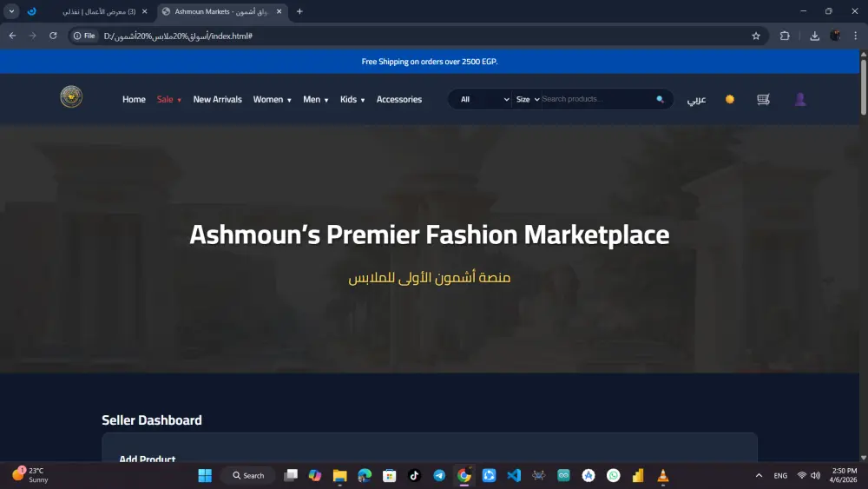This screenshot has height=489, width=868.
Task: Toggle the sun theme switch
Action: [x=730, y=99]
